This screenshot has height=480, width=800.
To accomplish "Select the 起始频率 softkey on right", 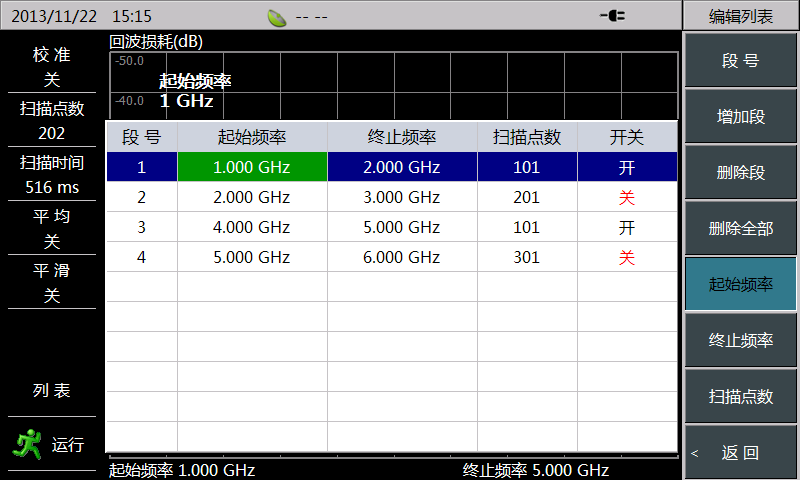I will (740, 285).
